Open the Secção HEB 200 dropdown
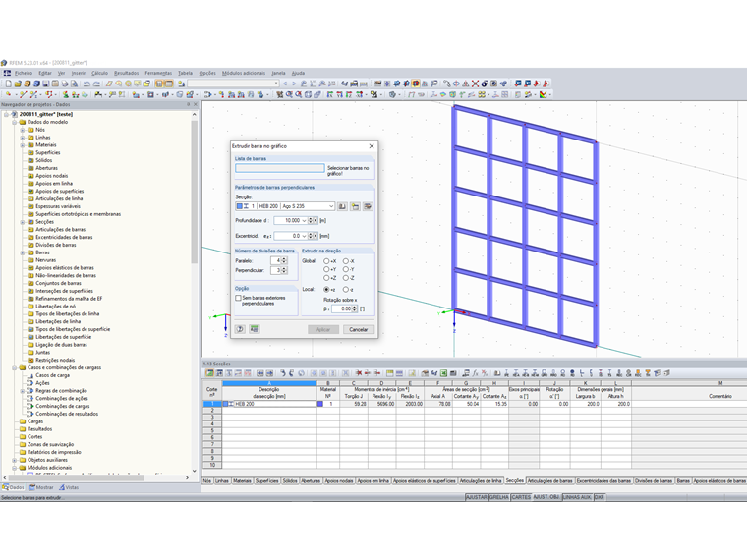Image resolution: width=747 pixels, height=560 pixels. (331, 206)
